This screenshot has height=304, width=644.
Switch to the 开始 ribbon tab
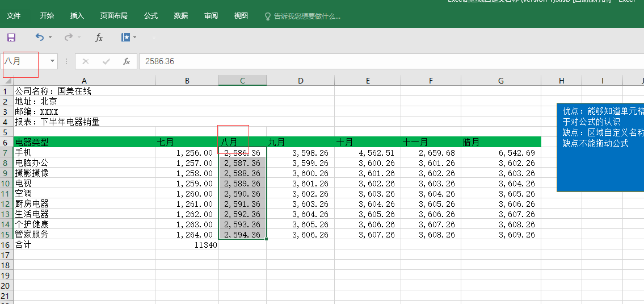click(47, 16)
